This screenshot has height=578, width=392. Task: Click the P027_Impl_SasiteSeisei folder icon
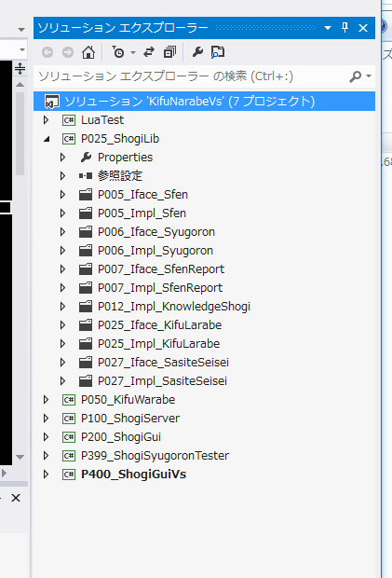[86, 380]
